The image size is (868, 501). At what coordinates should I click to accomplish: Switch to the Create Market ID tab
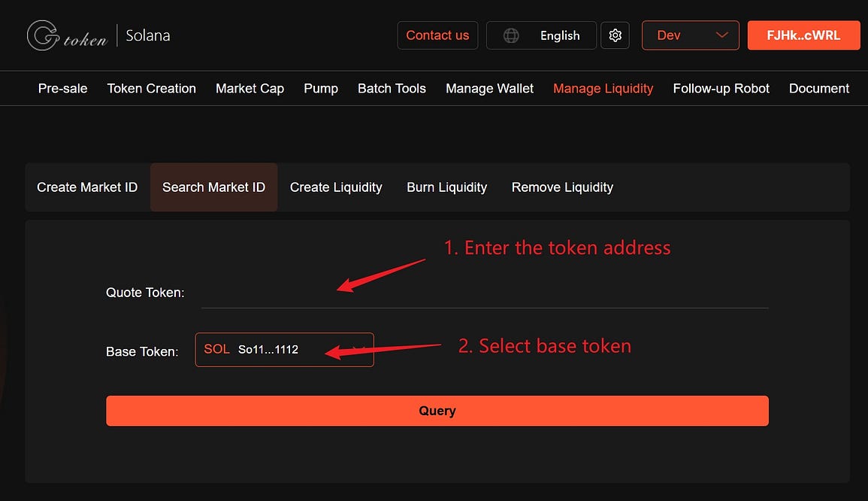pyautogui.click(x=87, y=187)
